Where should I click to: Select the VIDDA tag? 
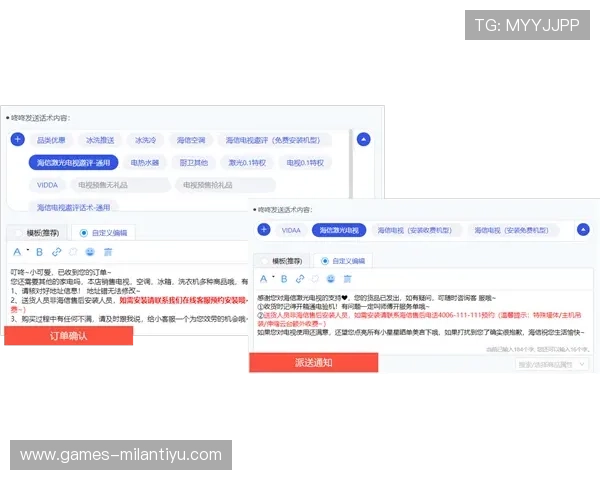47,185
